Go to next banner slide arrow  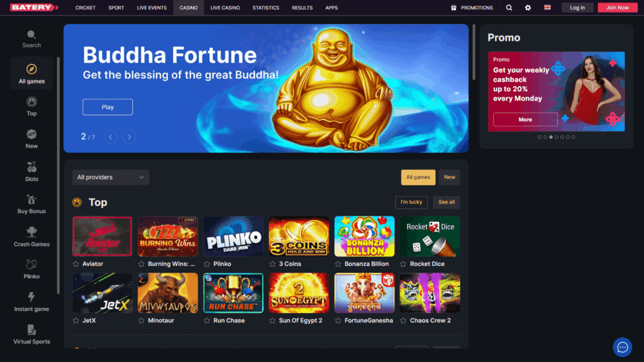click(x=129, y=137)
